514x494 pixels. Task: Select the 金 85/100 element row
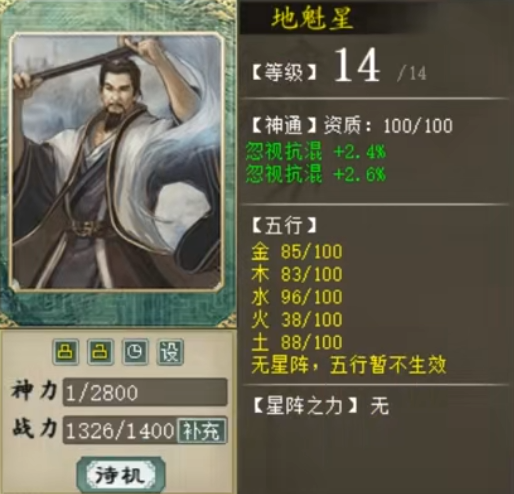297,251
